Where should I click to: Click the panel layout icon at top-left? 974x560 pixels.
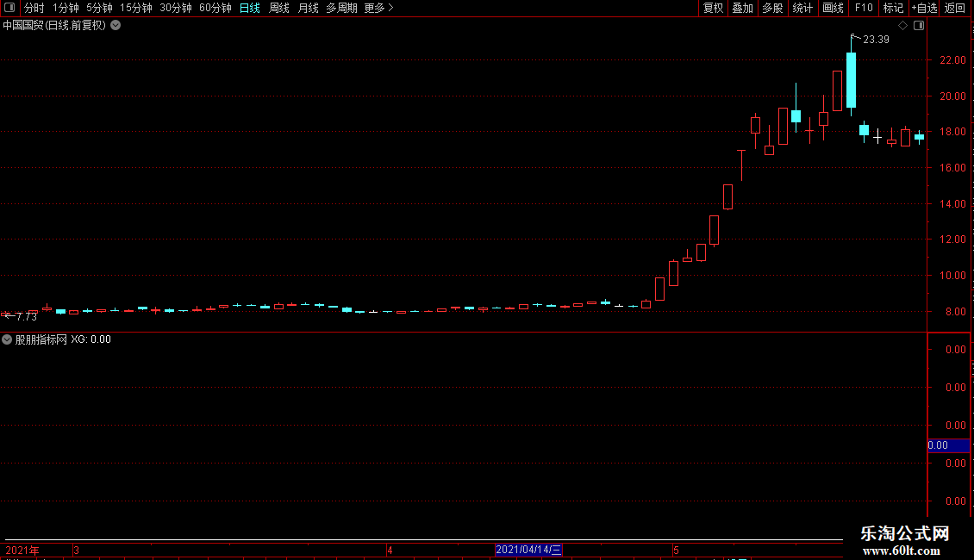[9, 8]
